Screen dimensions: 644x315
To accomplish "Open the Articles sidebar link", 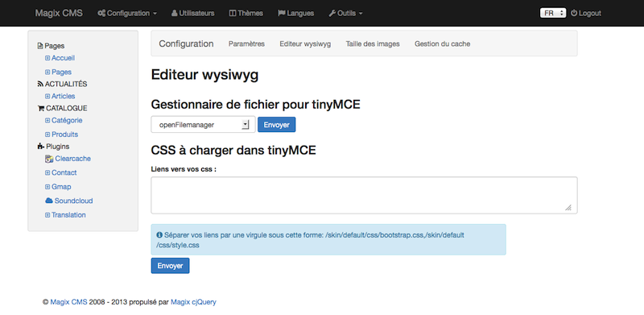I will point(64,96).
